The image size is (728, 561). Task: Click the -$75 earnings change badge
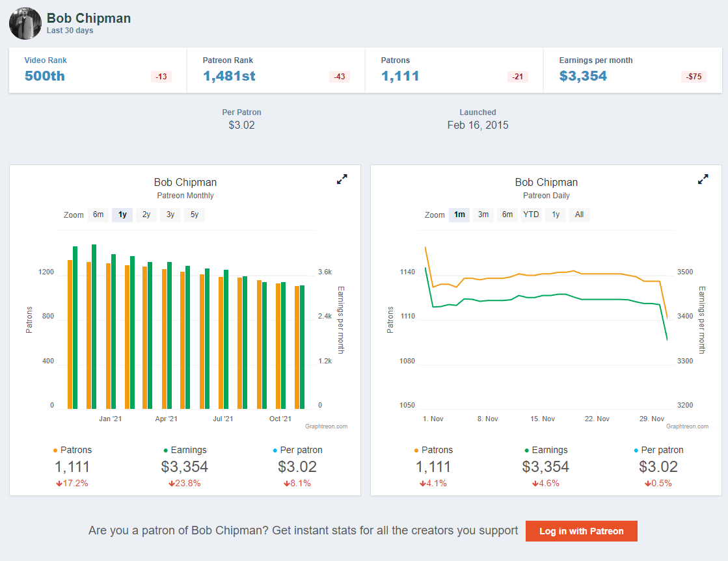694,77
